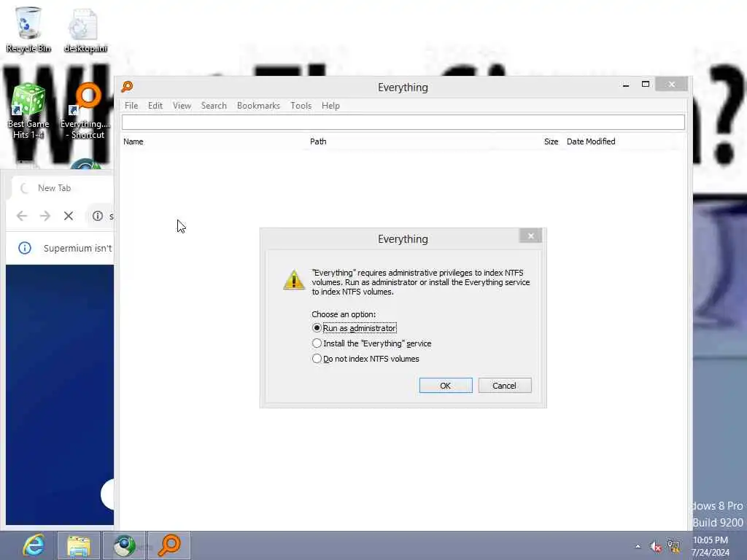Click Cancel in the Everything dialog
The height and width of the screenshot is (560, 747).
tap(505, 385)
